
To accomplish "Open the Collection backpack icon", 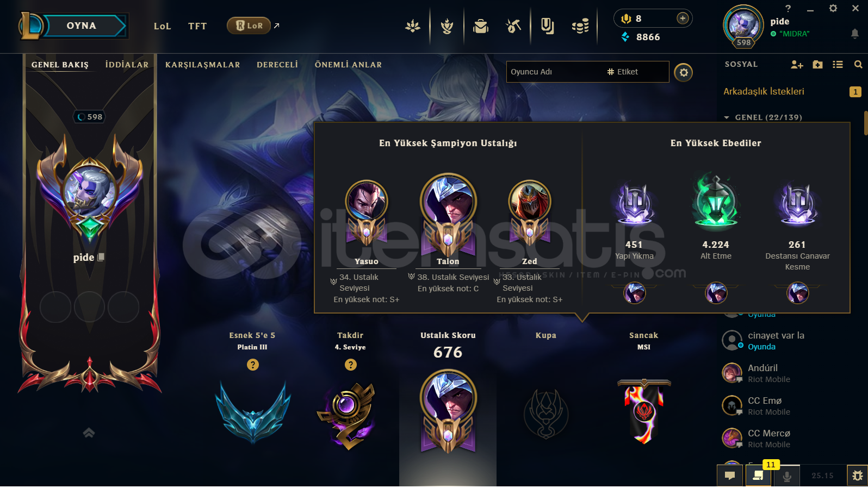I will [x=481, y=26].
